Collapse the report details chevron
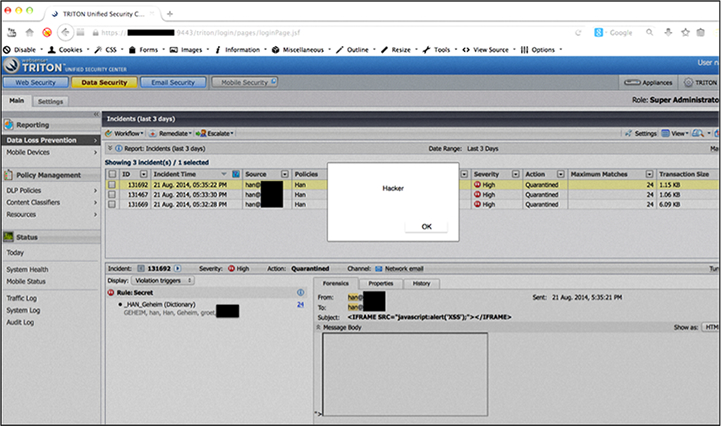 [x=110, y=148]
